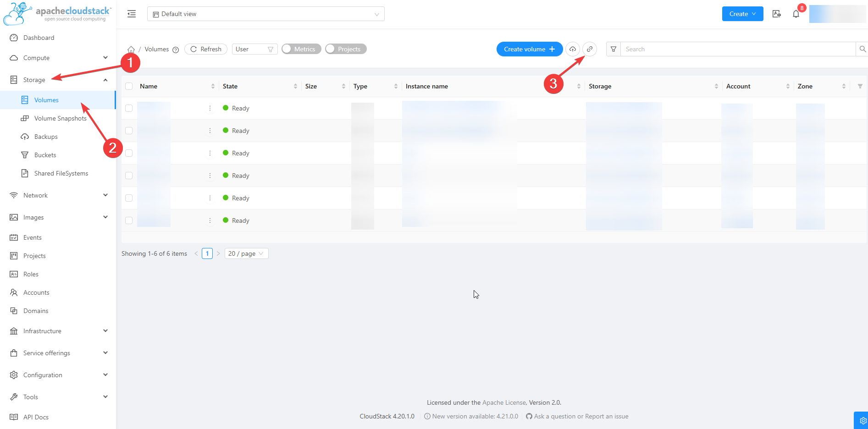This screenshot has width=868, height=429.
Task: Collapse the sidebar with the menu fold icon
Action: (132, 14)
